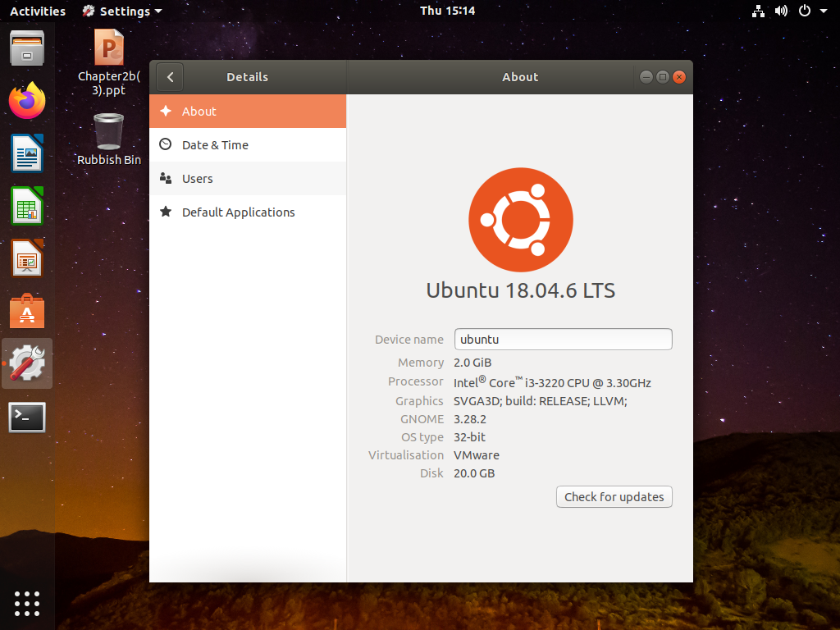The image size is (840, 630).
Task: Open Default Applications panel
Action: coord(248,212)
